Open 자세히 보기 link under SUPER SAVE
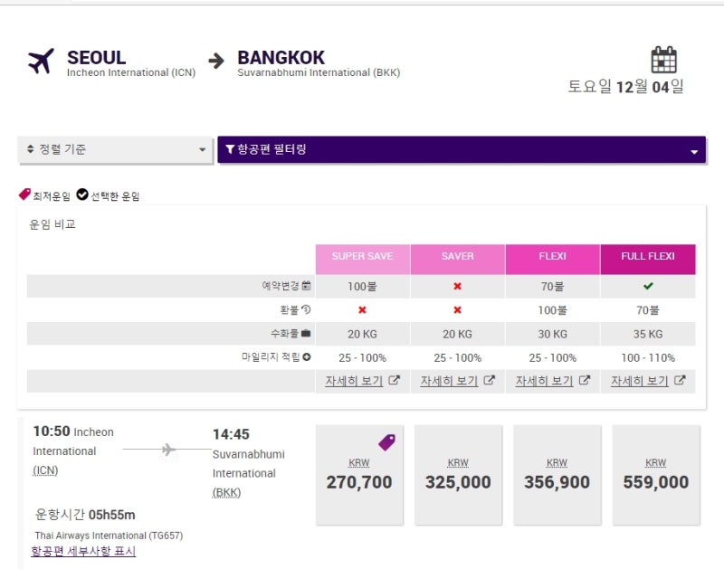Screen dimensions: 724x588 pos(354,381)
